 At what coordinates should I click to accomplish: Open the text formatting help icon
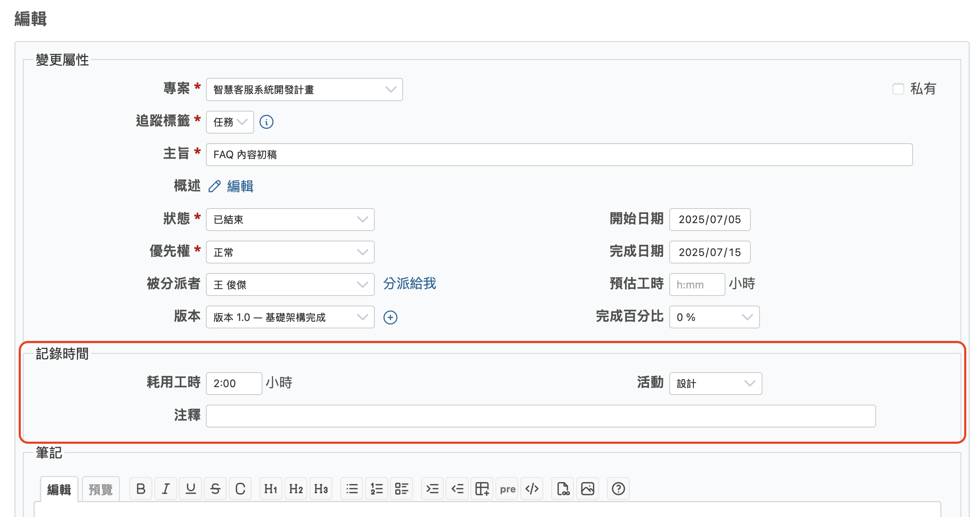point(619,489)
